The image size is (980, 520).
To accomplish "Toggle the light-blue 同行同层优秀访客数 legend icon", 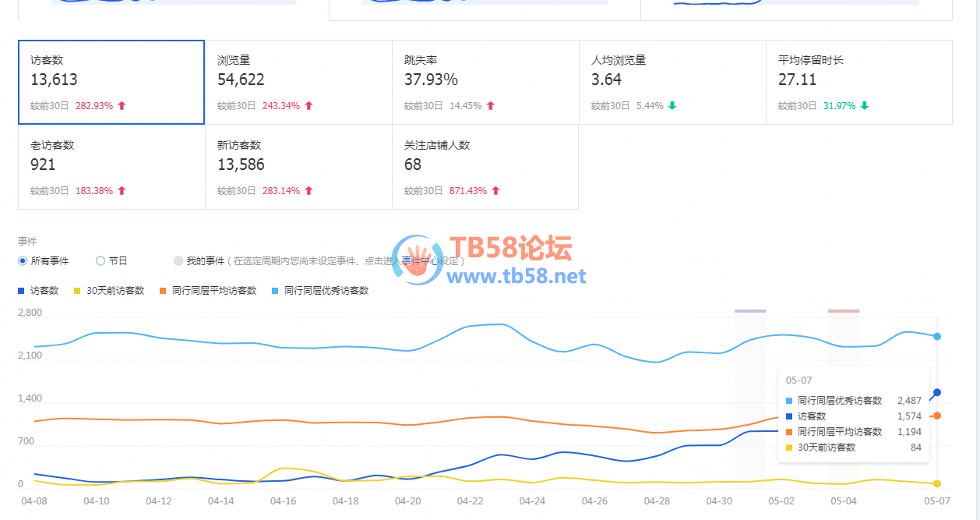I will click(x=275, y=291).
